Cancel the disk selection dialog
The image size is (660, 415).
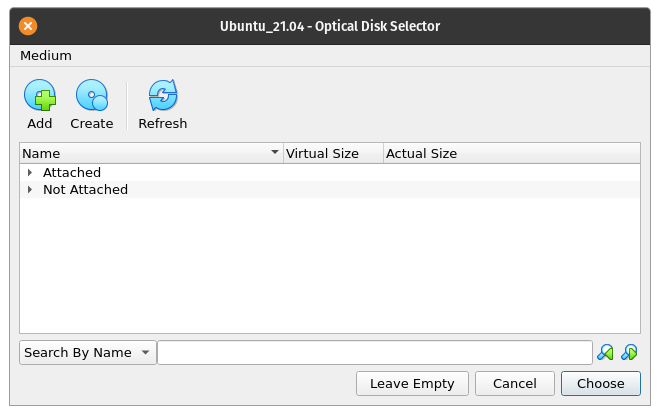[x=514, y=383]
